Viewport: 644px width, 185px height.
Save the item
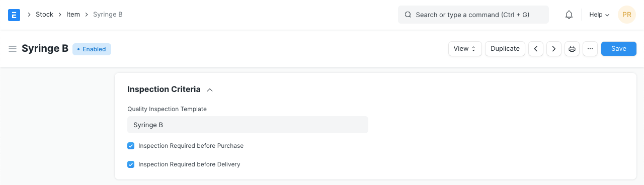(x=619, y=49)
